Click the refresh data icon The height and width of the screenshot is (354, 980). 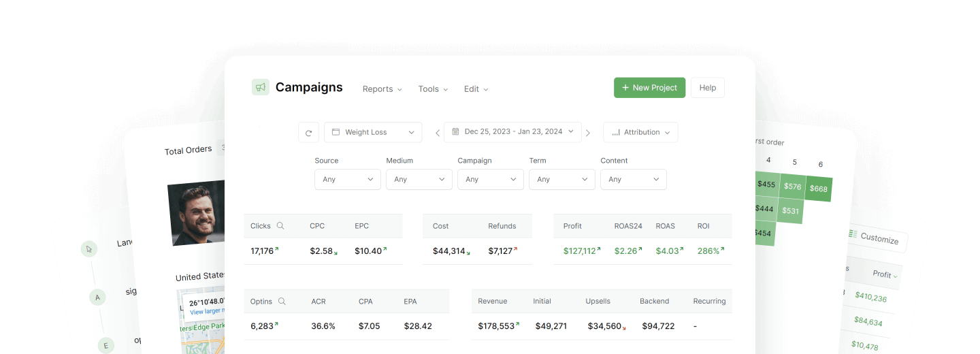308,133
